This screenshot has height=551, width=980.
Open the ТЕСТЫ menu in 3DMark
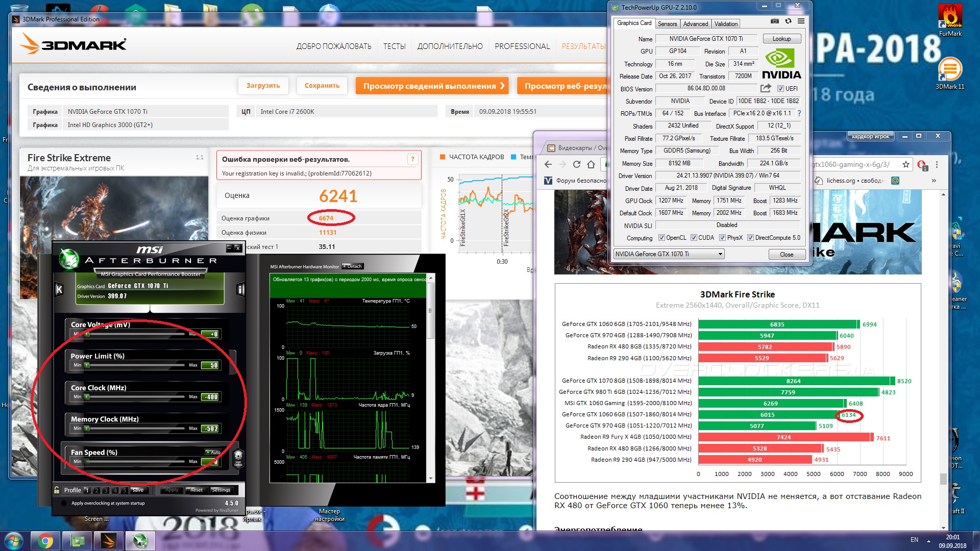pyautogui.click(x=394, y=46)
